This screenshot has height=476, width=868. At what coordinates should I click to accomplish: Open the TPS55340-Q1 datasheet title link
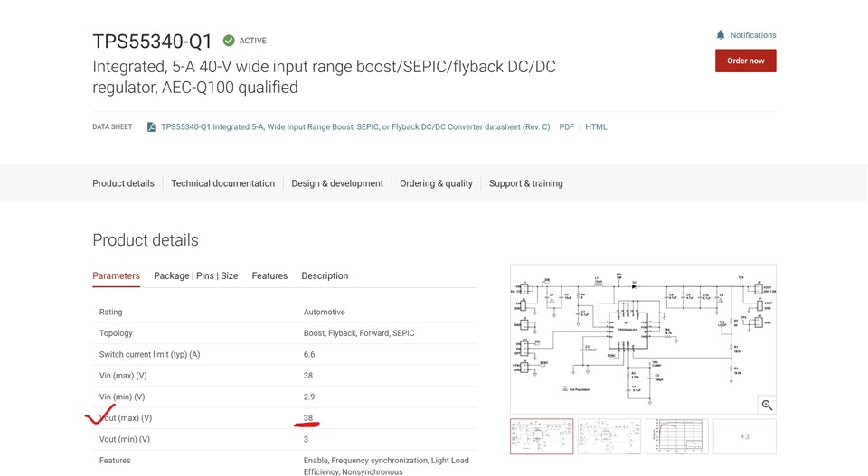coord(355,127)
